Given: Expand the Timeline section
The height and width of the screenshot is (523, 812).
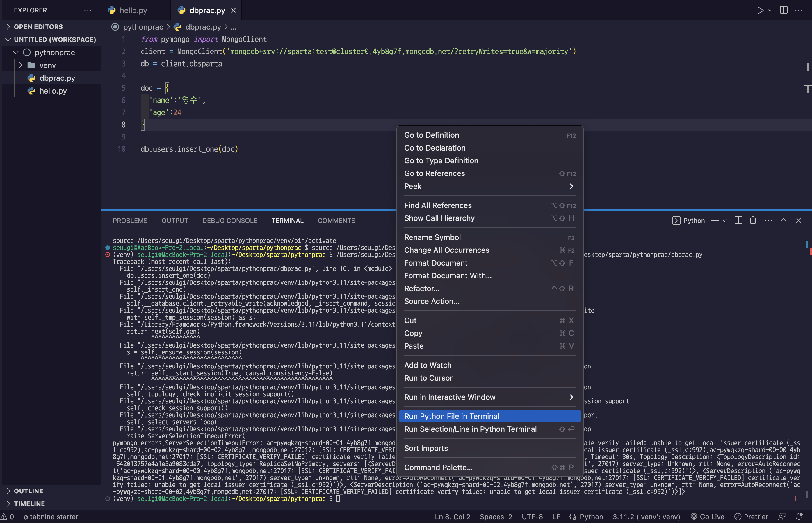Looking at the screenshot, I should (29, 504).
